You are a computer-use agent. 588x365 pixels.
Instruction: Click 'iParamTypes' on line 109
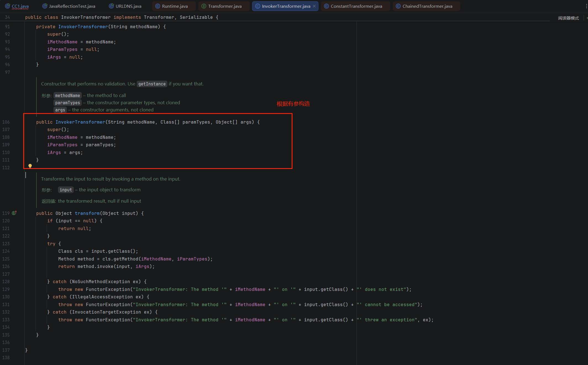62,145
